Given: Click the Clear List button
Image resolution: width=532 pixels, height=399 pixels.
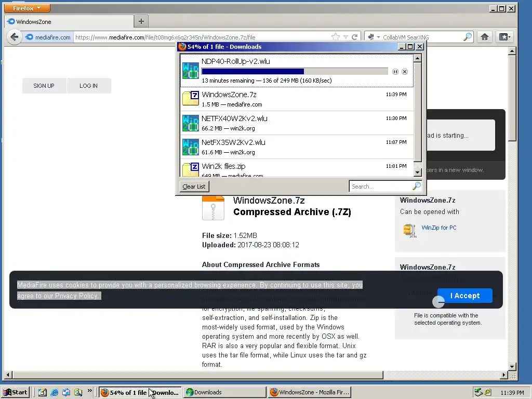Looking at the screenshot, I should click(x=194, y=187).
